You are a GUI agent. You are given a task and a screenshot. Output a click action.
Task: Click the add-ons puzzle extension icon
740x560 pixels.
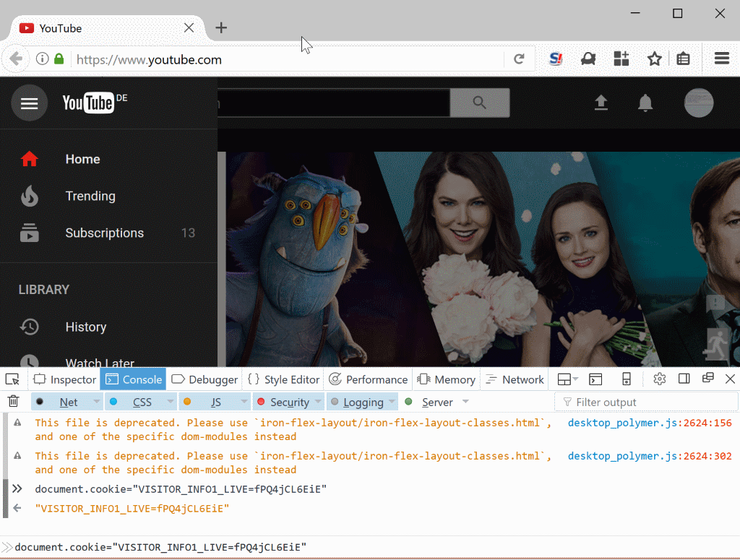click(621, 59)
